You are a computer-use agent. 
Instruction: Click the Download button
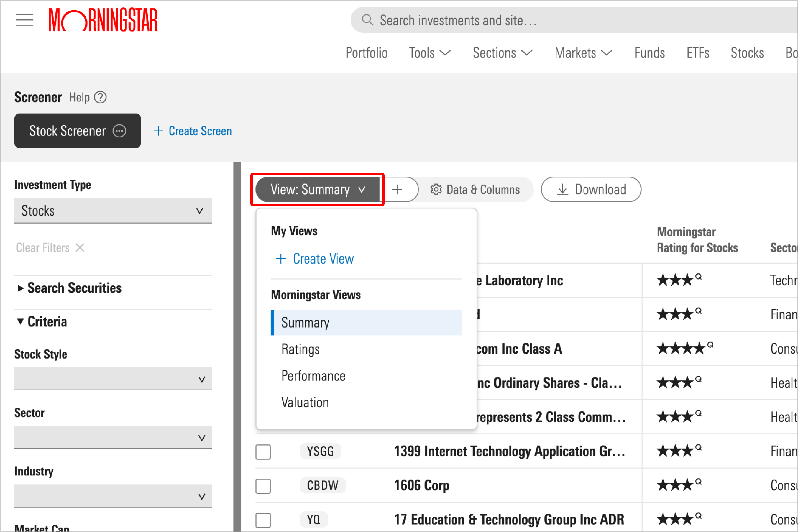pyautogui.click(x=591, y=189)
